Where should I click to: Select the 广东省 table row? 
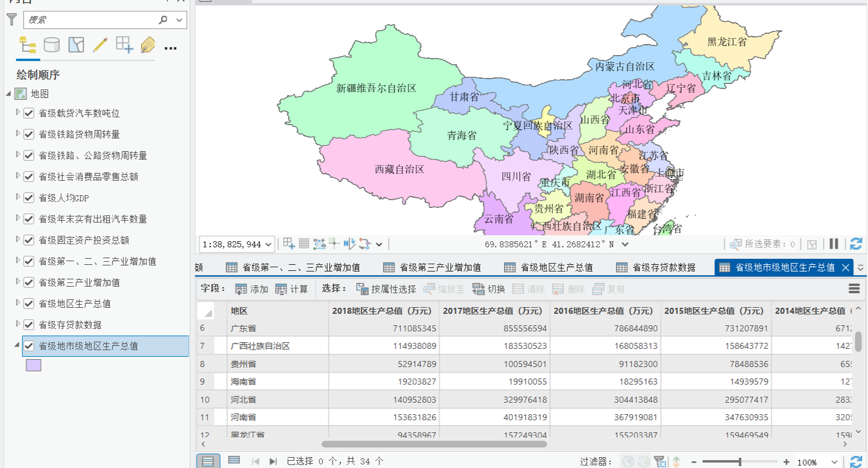pyautogui.click(x=525, y=328)
